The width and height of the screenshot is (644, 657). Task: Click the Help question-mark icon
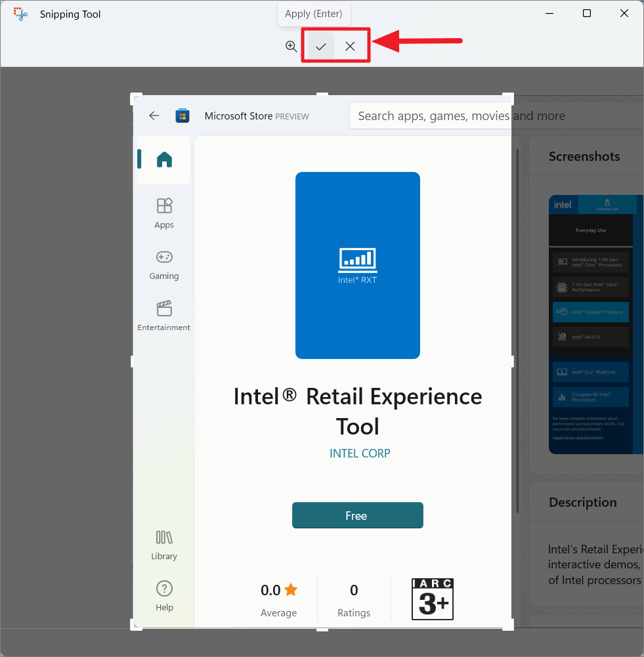pos(163,588)
